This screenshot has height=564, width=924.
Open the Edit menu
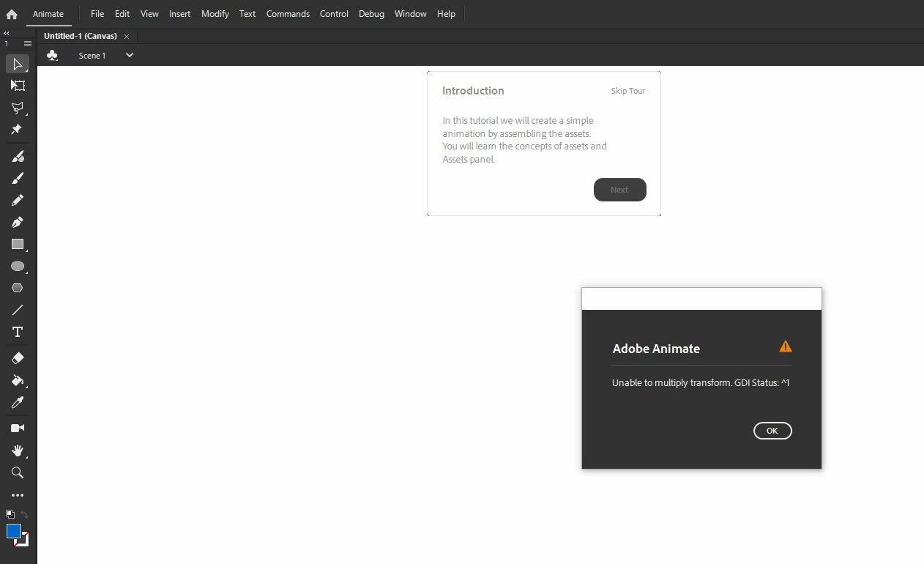(122, 14)
